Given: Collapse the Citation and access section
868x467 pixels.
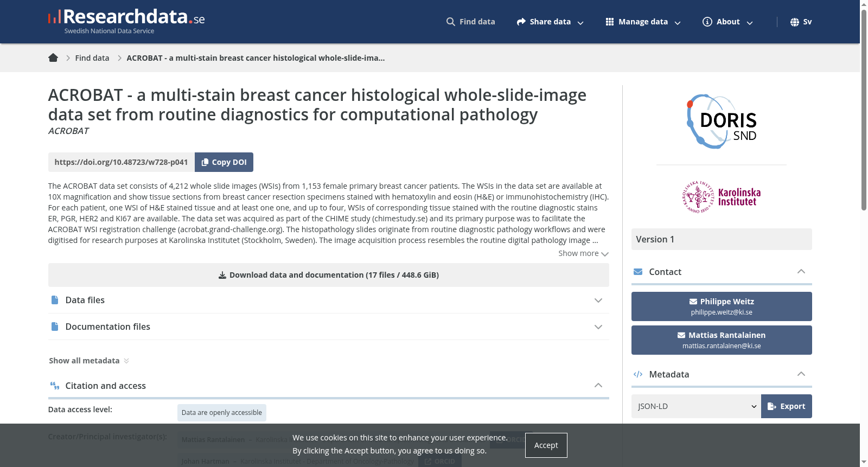Looking at the screenshot, I should (x=598, y=385).
